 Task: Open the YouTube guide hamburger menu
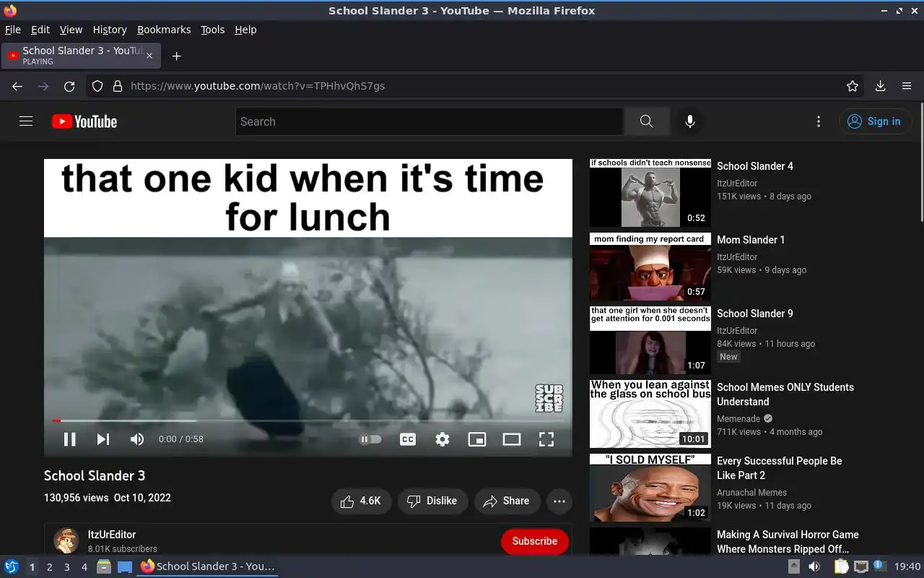click(26, 121)
